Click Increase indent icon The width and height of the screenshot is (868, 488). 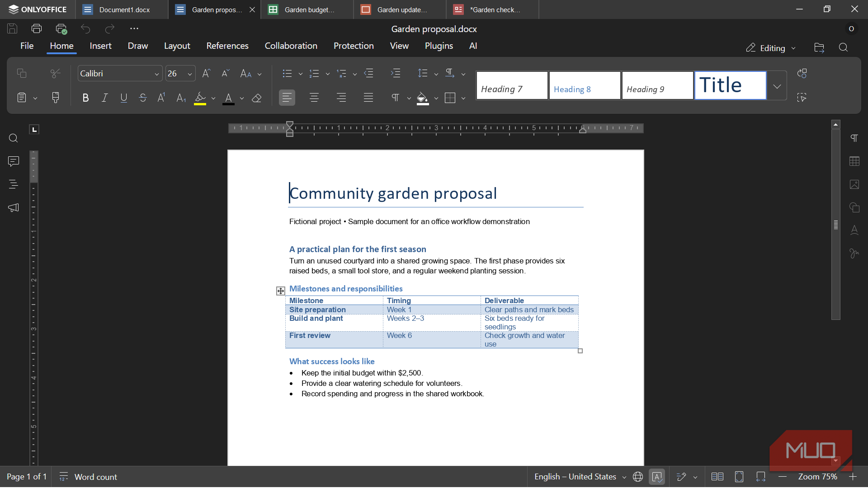click(x=396, y=73)
